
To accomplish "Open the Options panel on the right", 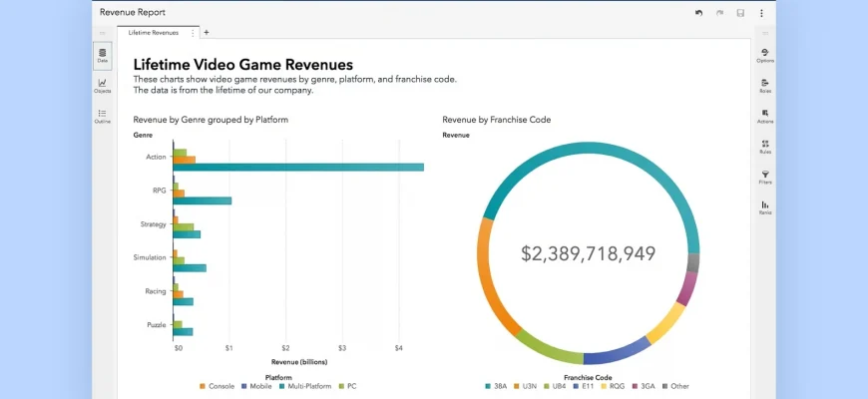I will 764,55.
